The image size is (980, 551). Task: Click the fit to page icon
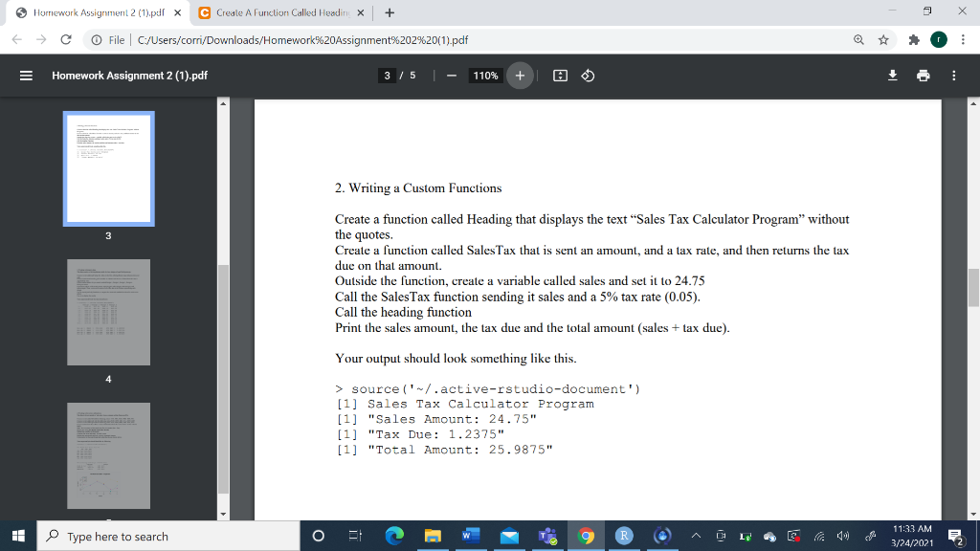[560, 76]
